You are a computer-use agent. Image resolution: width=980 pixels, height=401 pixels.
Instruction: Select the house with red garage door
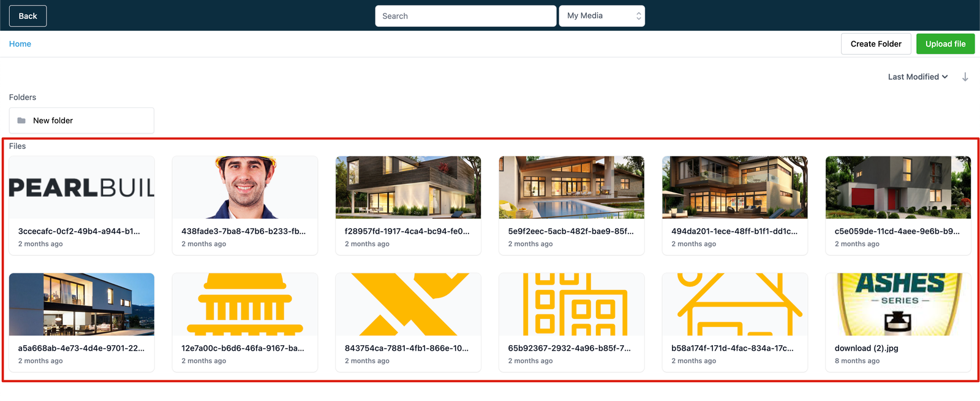898,188
